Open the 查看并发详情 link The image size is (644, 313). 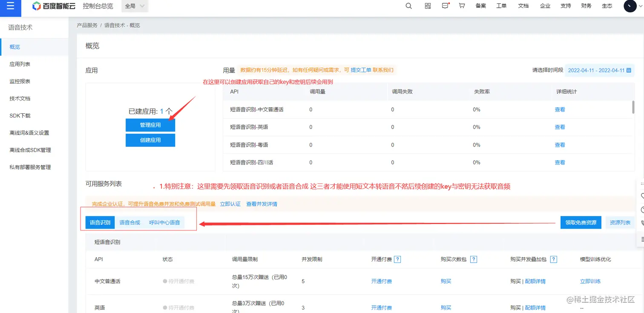tap(262, 204)
